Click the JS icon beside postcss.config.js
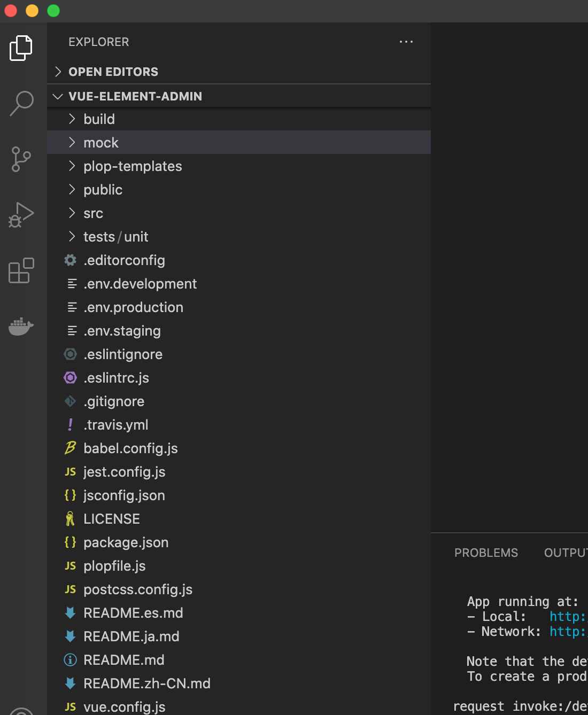 [71, 589]
